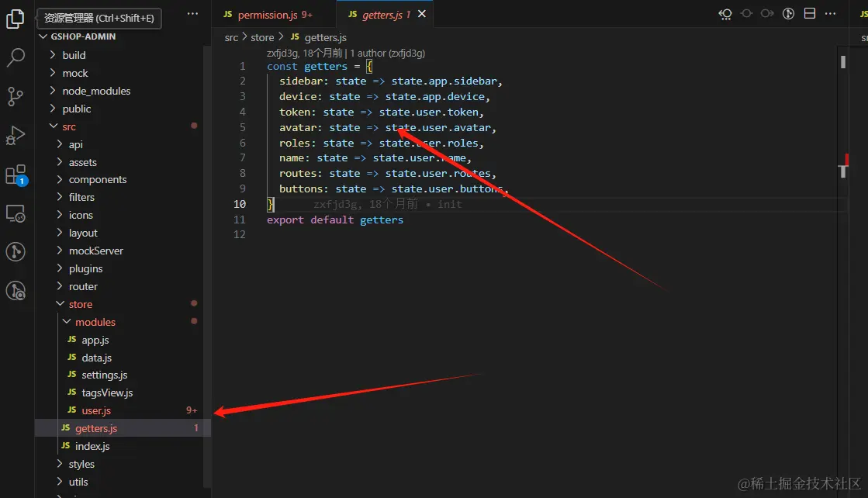The width and height of the screenshot is (868, 498).
Task: Click the getters.js breadcrumb segment
Action: (x=325, y=38)
